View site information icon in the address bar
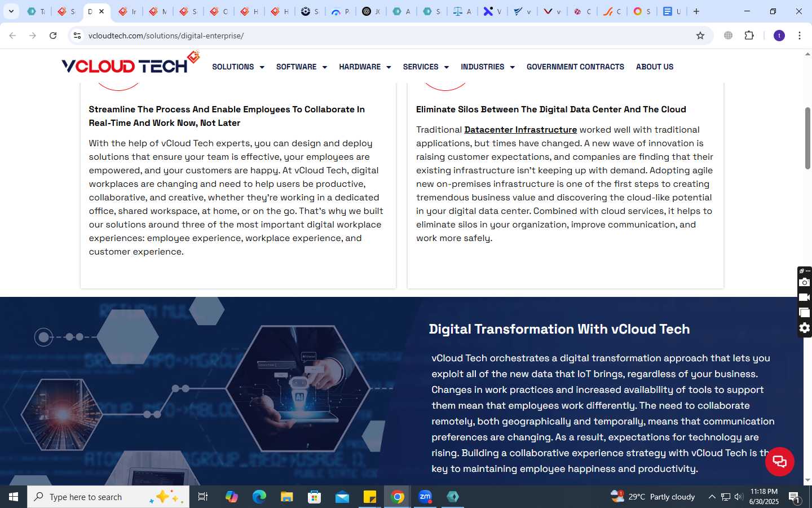 [x=77, y=36]
